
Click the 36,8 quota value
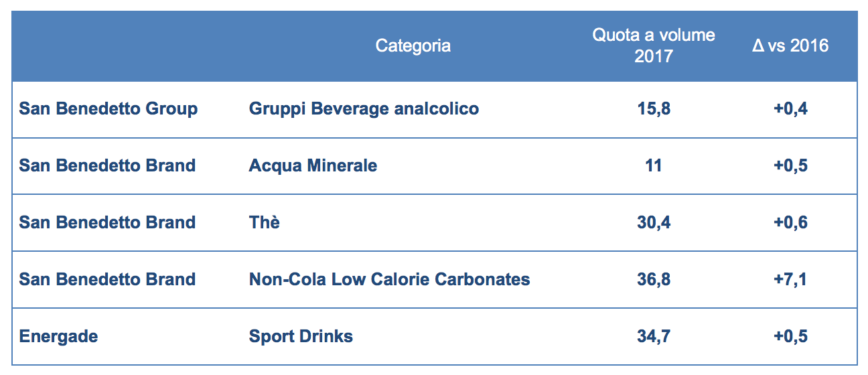[x=653, y=279]
